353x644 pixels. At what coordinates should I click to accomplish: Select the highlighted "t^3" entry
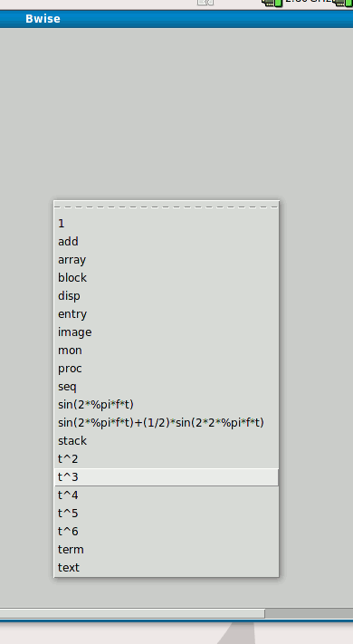click(x=167, y=476)
